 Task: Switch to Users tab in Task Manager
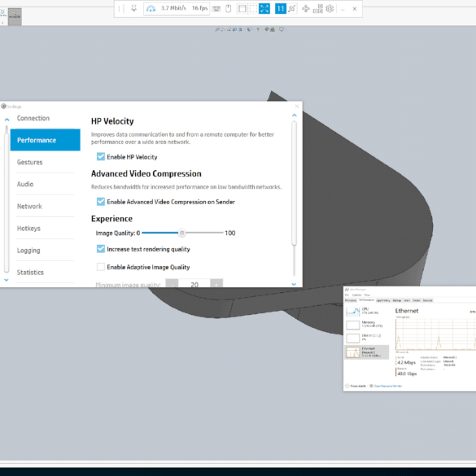pyautogui.click(x=407, y=300)
